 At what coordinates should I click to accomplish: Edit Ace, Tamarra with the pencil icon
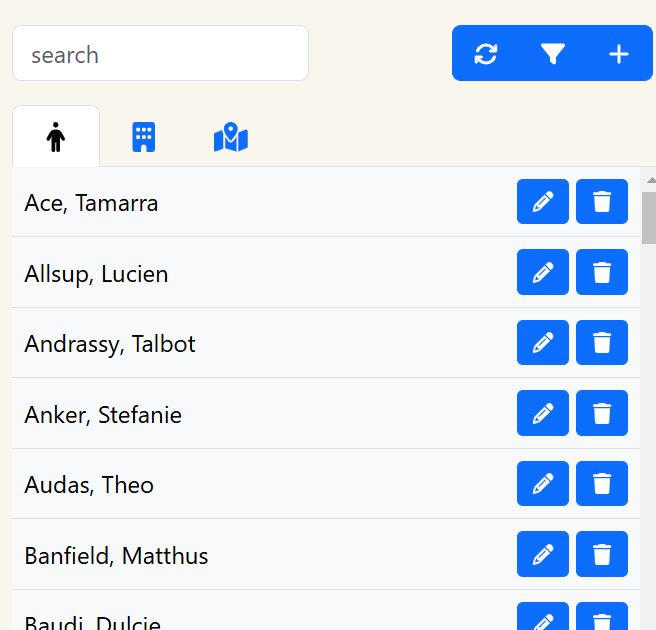543,202
